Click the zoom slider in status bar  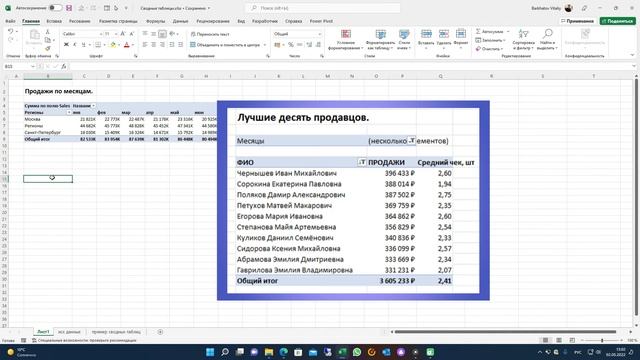coord(602,340)
